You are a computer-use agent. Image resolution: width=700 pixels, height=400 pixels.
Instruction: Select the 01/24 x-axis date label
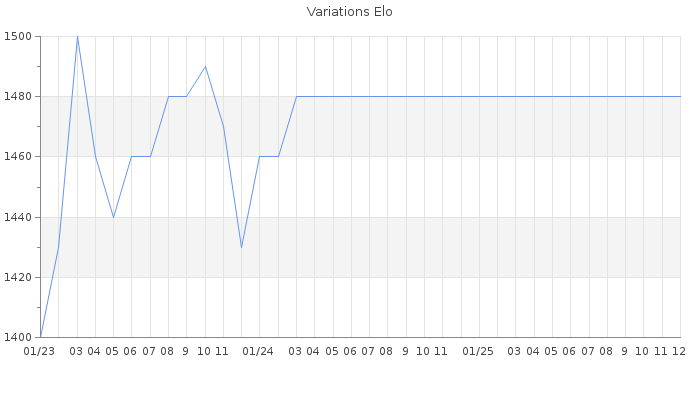tap(259, 351)
